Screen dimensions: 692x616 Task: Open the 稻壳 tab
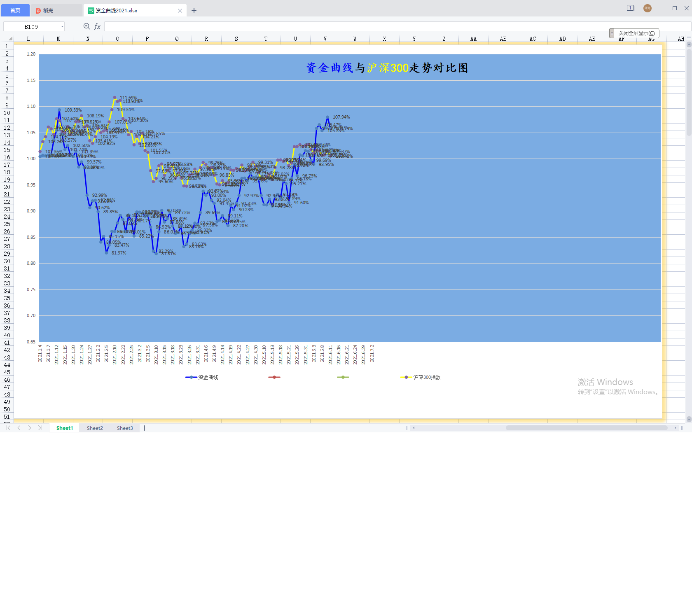57,10
